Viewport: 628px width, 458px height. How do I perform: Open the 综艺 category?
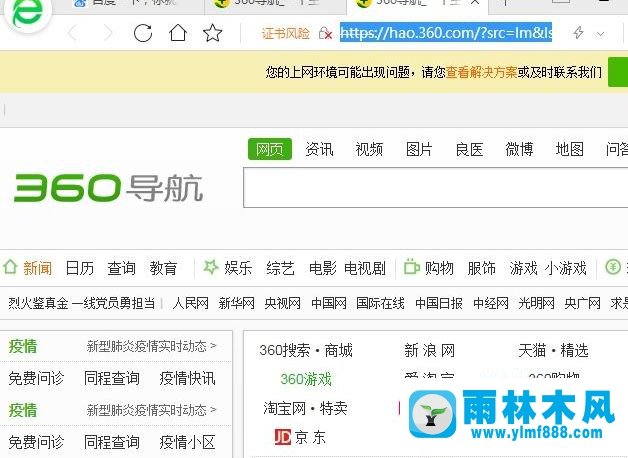click(280, 268)
